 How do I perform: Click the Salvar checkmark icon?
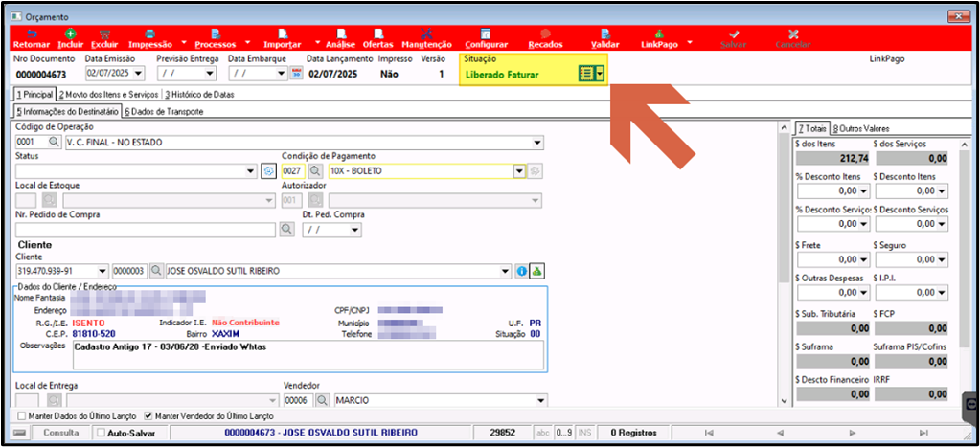click(733, 34)
